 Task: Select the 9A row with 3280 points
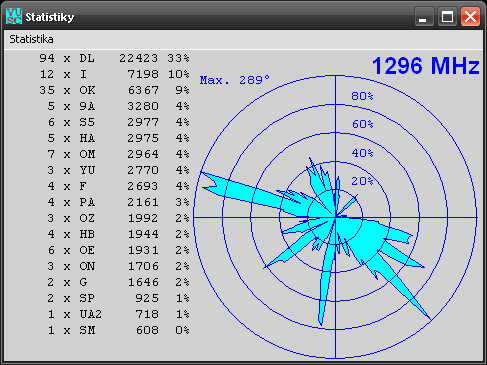(x=114, y=106)
